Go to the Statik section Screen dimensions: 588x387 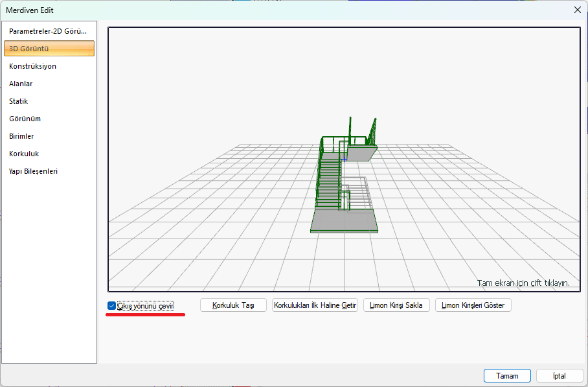point(49,101)
